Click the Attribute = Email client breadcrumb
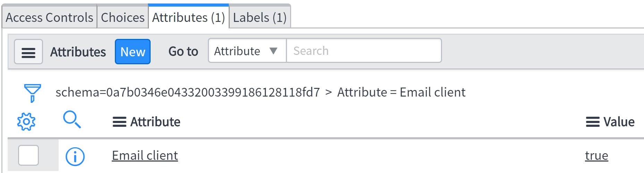This screenshot has width=644, height=173. coord(401,92)
